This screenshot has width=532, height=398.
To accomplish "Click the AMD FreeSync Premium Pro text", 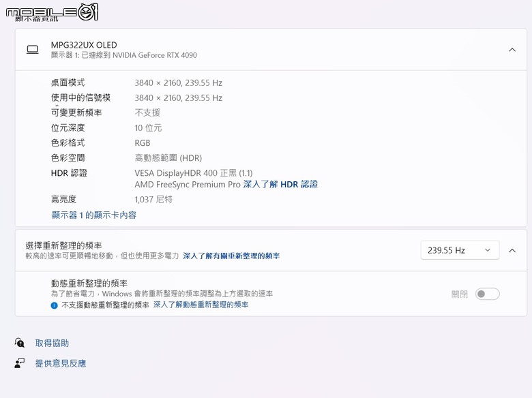I will pos(188,185).
